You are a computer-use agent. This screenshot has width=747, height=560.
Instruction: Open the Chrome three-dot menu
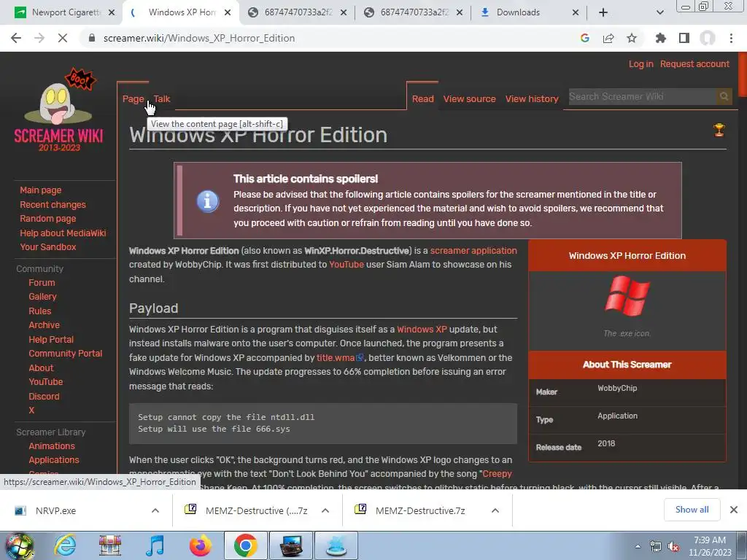coord(731,38)
